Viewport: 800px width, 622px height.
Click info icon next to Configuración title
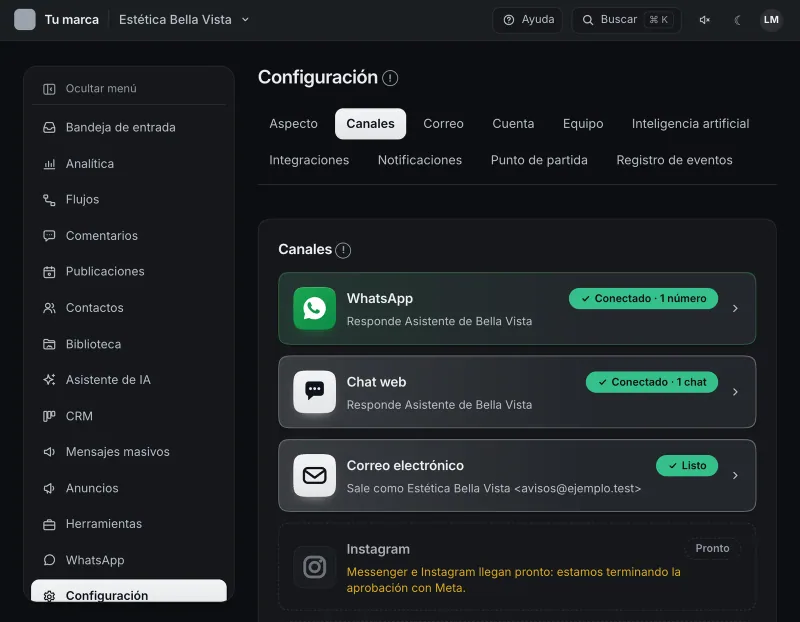pos(390,78)
